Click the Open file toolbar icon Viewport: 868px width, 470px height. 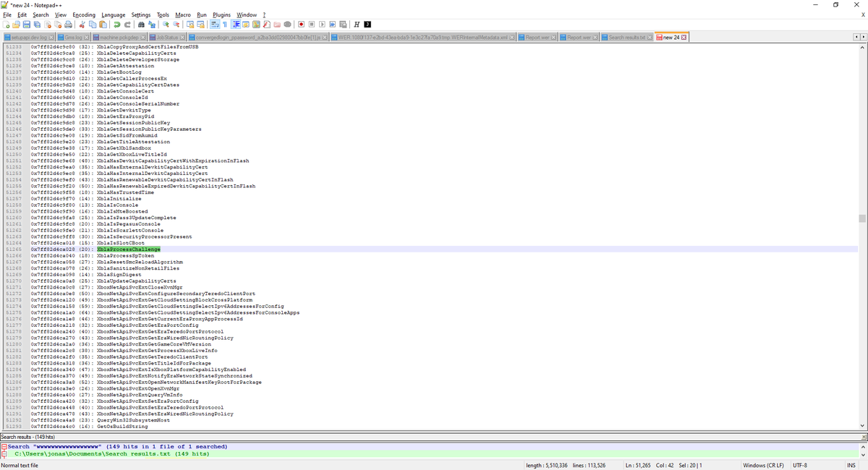pyautogui.click(x=17, y=25)
